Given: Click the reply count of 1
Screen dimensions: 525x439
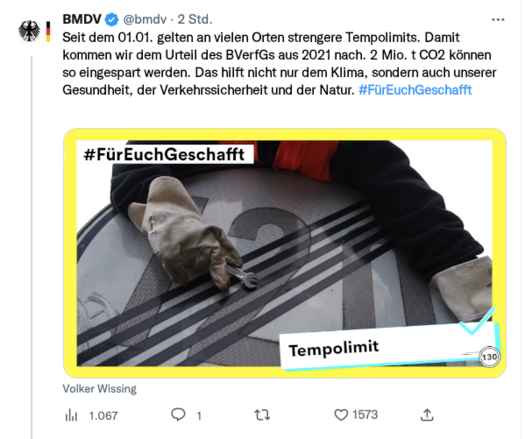Looking at the screenshot, I should (x=199, y=416).
